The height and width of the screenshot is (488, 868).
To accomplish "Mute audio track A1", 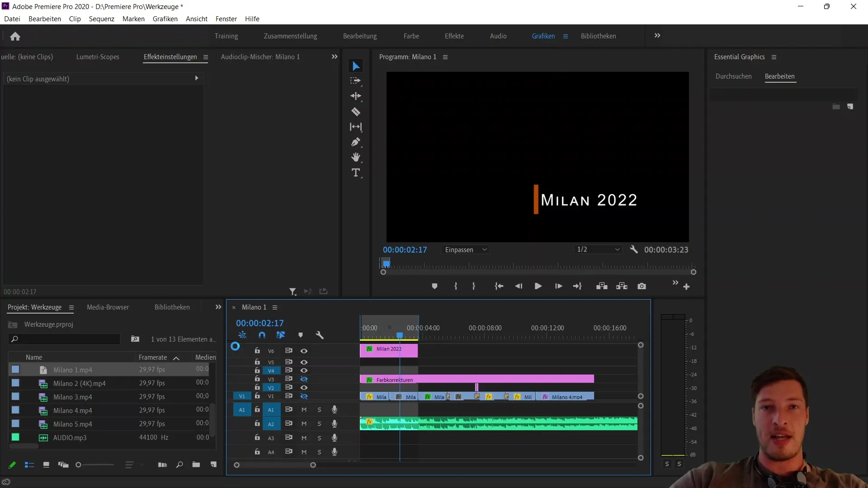I will (x=304, y=410).
